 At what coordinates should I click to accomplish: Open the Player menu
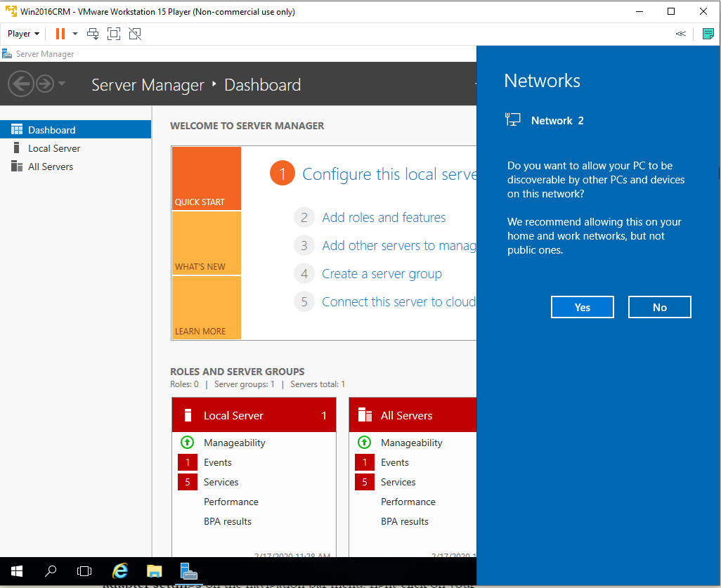click(19, 33)
